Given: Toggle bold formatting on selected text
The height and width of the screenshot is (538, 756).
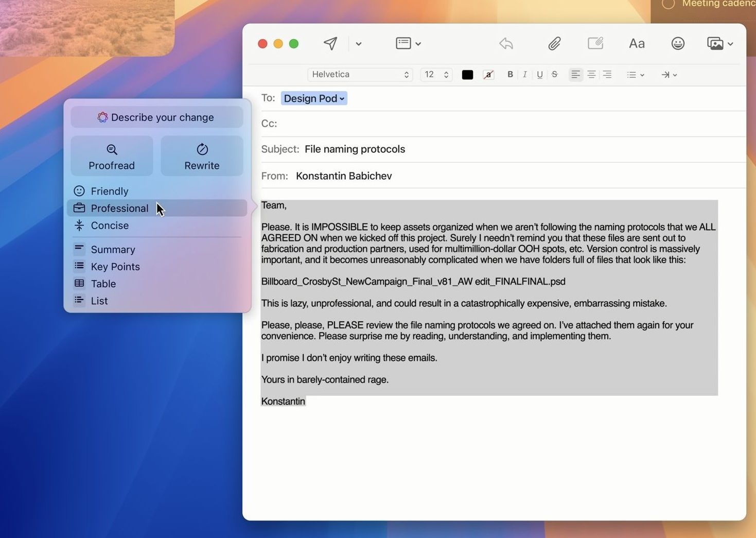Looking at the screenshot, I should [x=510, y=74].
